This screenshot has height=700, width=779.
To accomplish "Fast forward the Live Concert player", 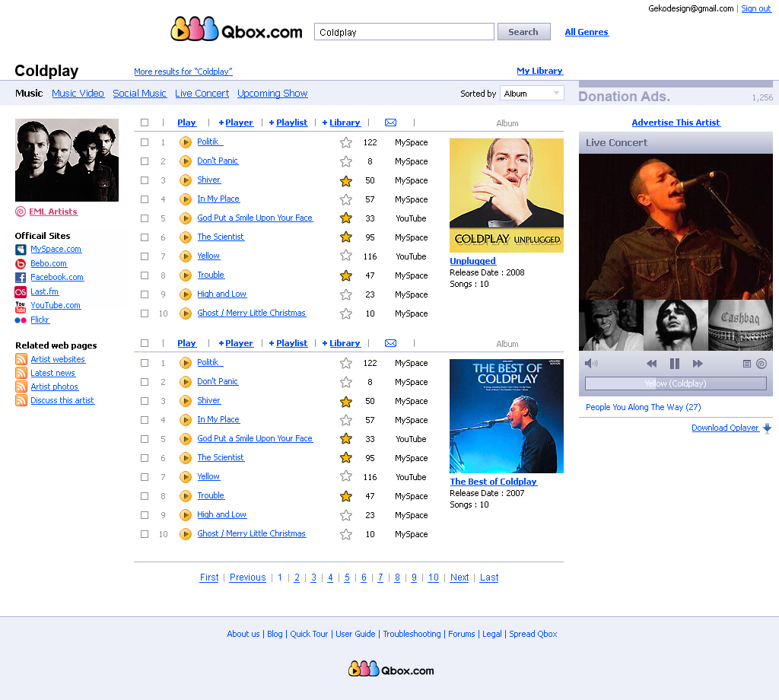I will (698, 364).
